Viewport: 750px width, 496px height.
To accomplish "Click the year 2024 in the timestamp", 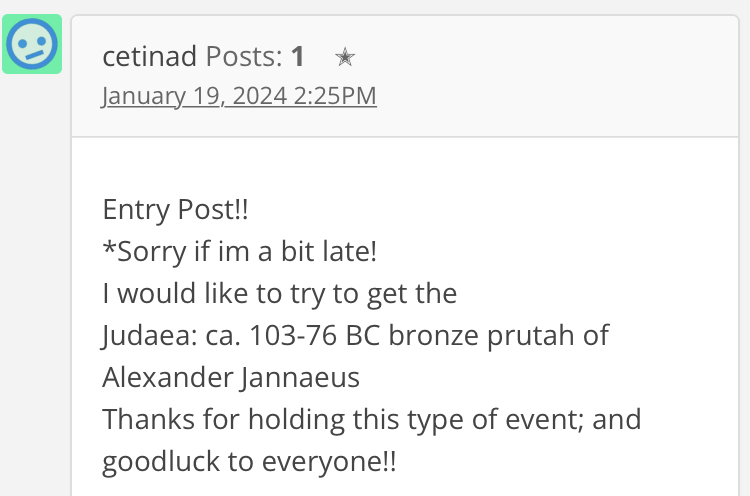I will 260,96.
